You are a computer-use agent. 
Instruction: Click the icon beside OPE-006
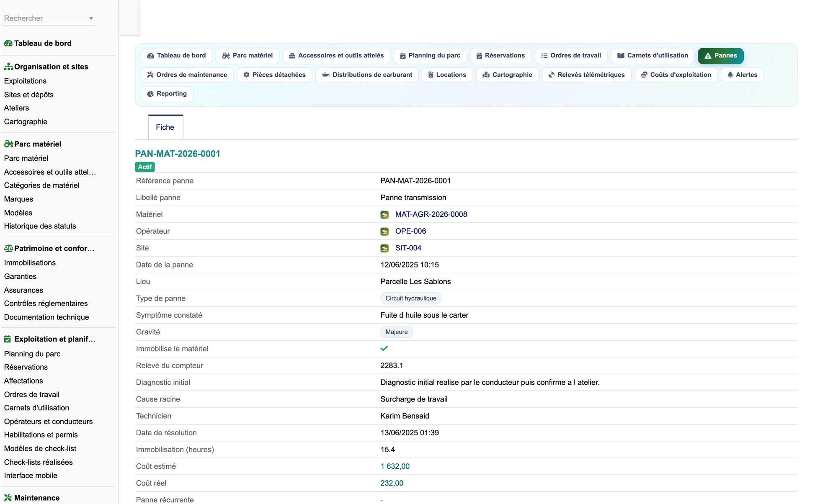point(384,231)
